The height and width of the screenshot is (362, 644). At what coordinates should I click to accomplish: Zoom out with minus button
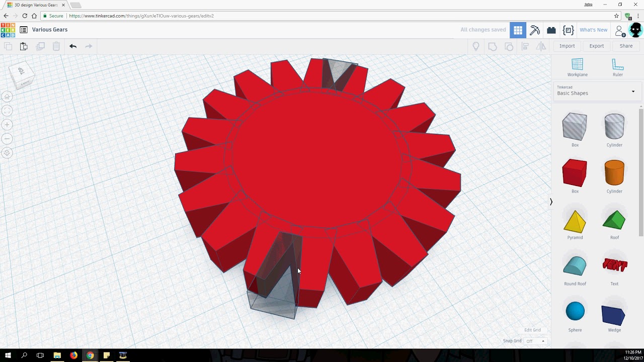point(7,139)
